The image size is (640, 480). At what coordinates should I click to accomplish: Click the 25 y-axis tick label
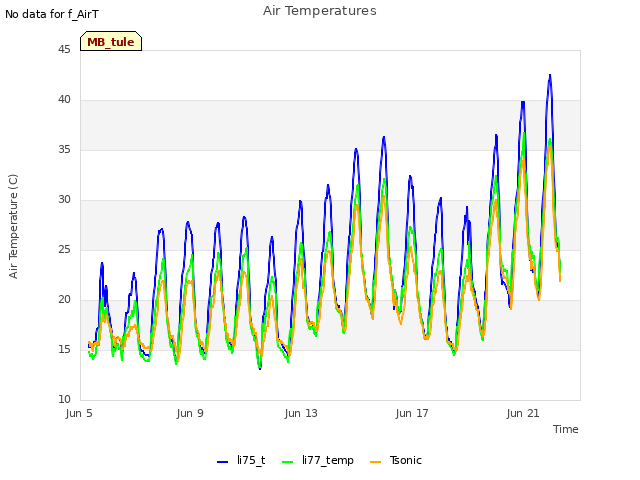pyautogui.click(x=64, y=249)
